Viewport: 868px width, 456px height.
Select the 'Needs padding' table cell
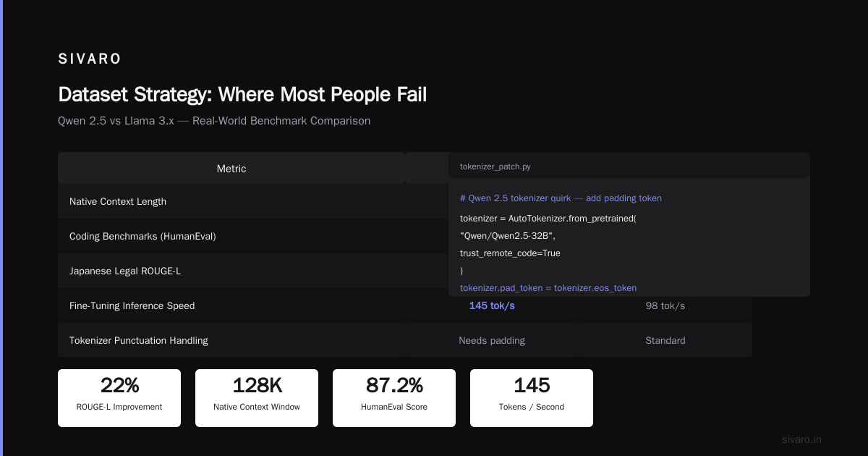[492, 340]
